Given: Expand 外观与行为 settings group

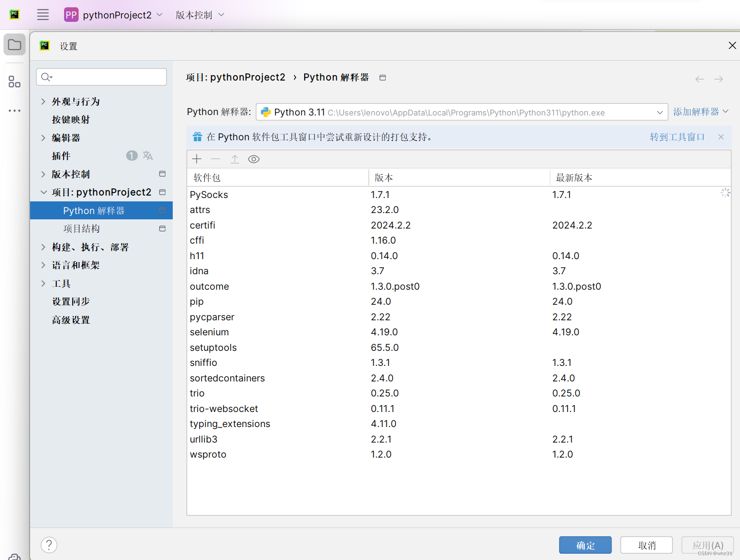Looking at the screenshot, I should pyautogui.click(x=43, y=101).
